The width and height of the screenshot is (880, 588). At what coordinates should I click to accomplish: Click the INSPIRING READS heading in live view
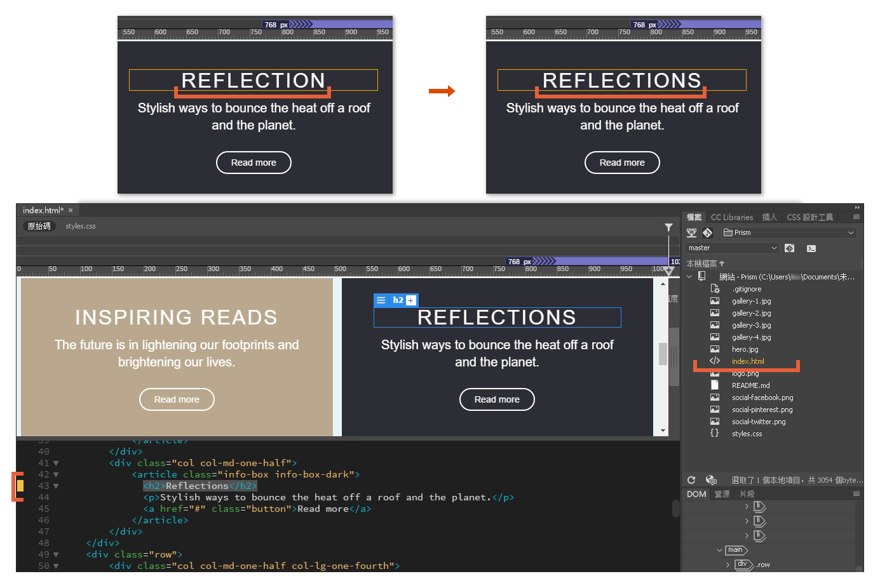pyautogui.click(x=177, y=317)
